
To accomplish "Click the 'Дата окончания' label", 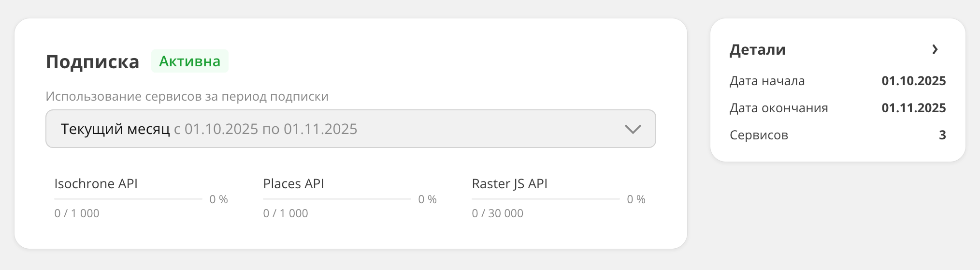I will click(778, 108).
